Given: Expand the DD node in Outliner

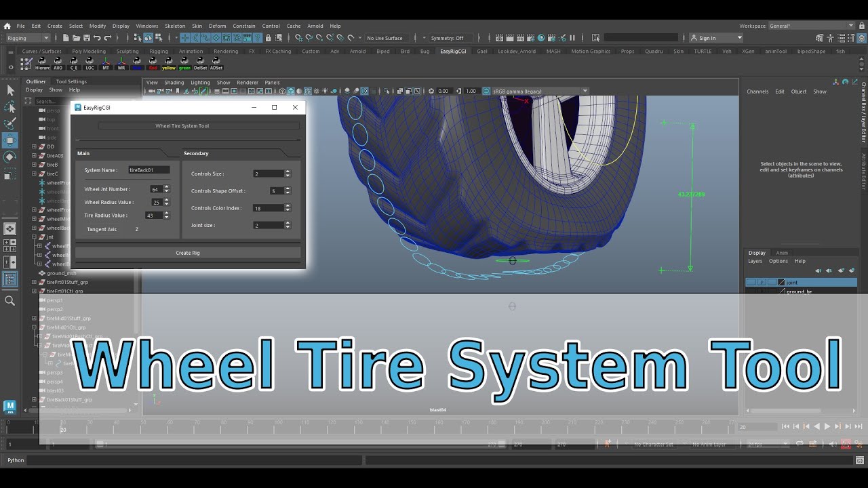Looking at the screenshot, I should click(x=34, y=146).
